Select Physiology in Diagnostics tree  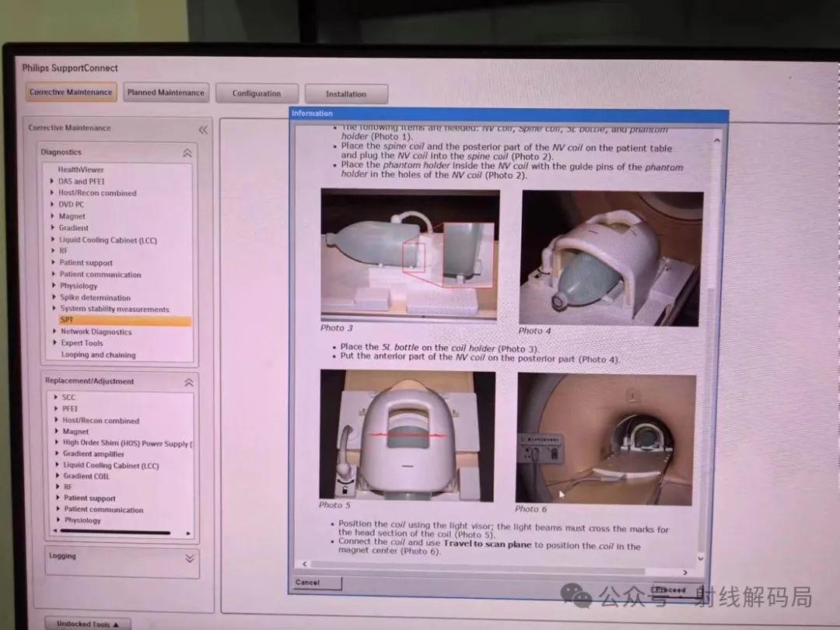coord(79,286)
